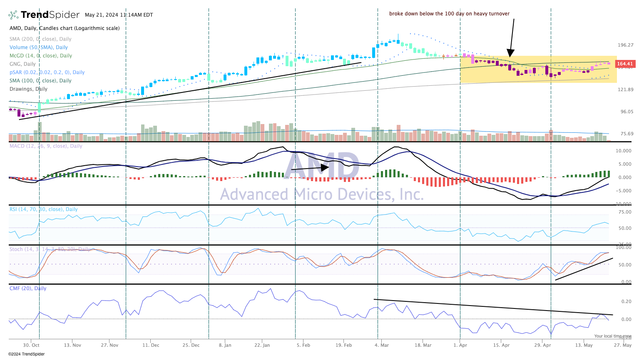Viewport: 644px width, 358px height.
Task: Click the yellow highlighted rectangle zone
Action: pyautogui.click(x=538, y=70)
